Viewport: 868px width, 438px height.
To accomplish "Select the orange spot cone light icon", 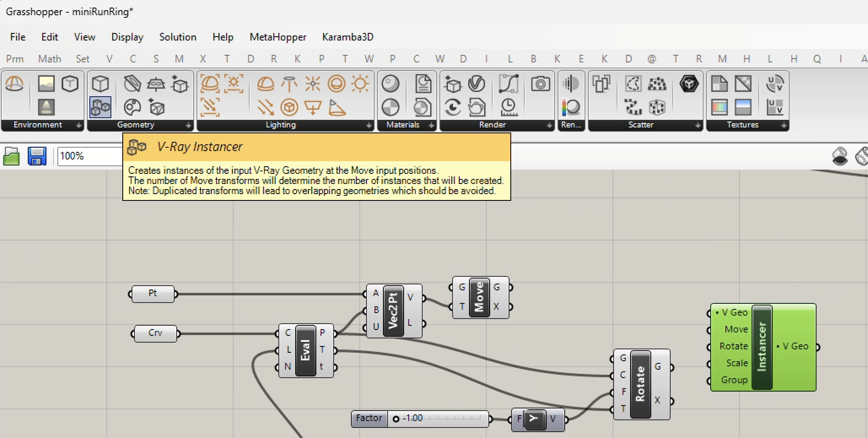I will point(337,107).
